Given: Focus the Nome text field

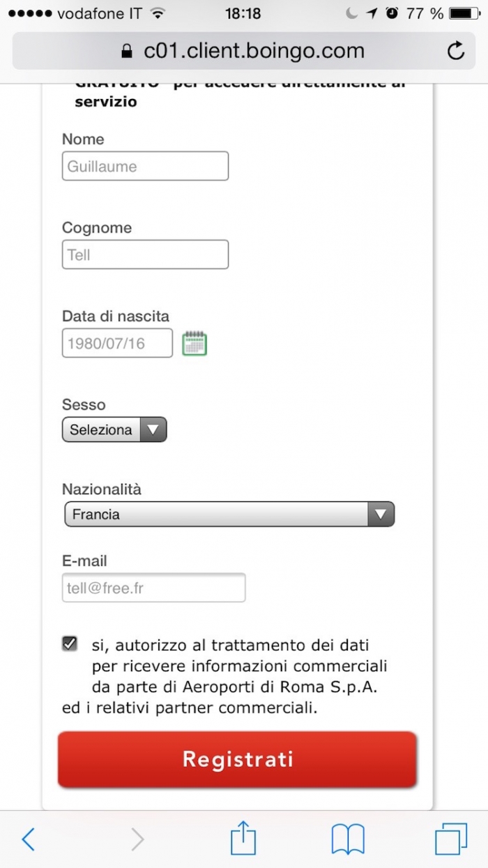Looking at the screenshot, I should 145,166.
